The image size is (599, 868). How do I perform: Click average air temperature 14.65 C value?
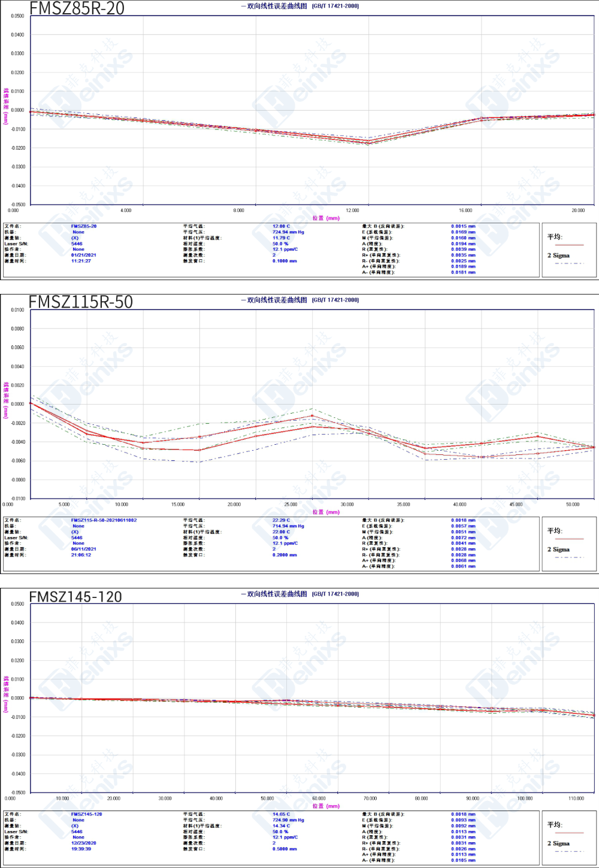(x=281, y=814)
